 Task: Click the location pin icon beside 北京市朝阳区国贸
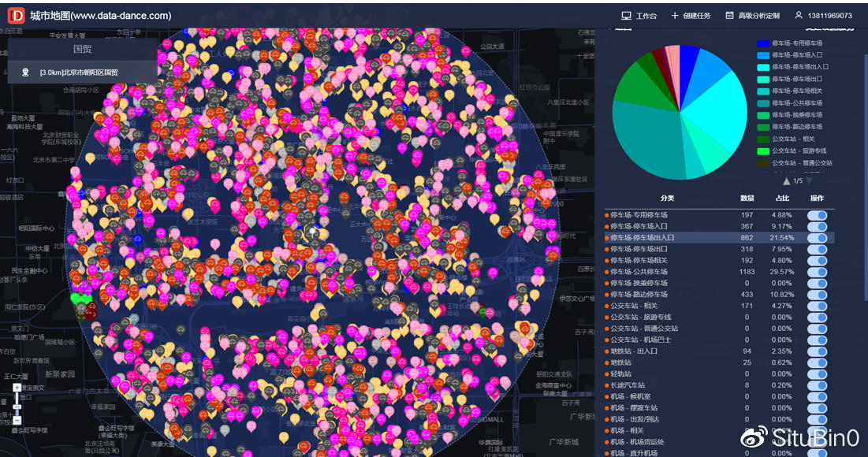pos(25,72)
